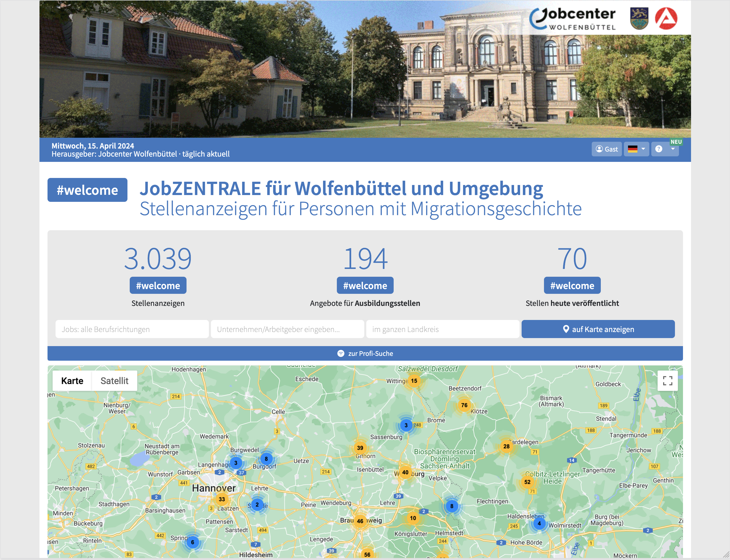
Task: Focus the 'Jobs: alle Berufsrichtungen' search field
Action: (132, 329)
